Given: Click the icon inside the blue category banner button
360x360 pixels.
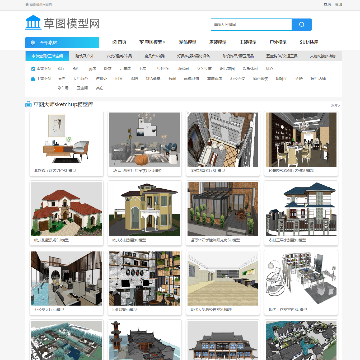Looking at the screenshot, I should (33, 43).
